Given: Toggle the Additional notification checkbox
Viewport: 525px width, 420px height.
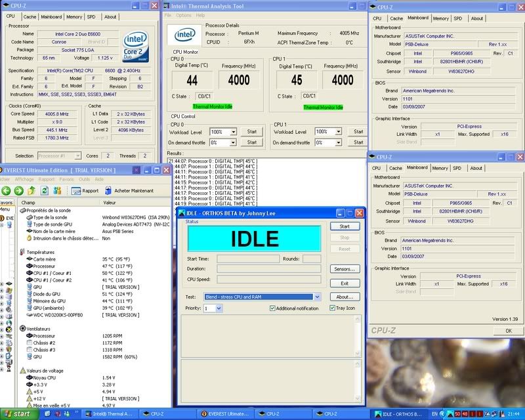Looking at the screenshot, I should (x=272, y=308).
